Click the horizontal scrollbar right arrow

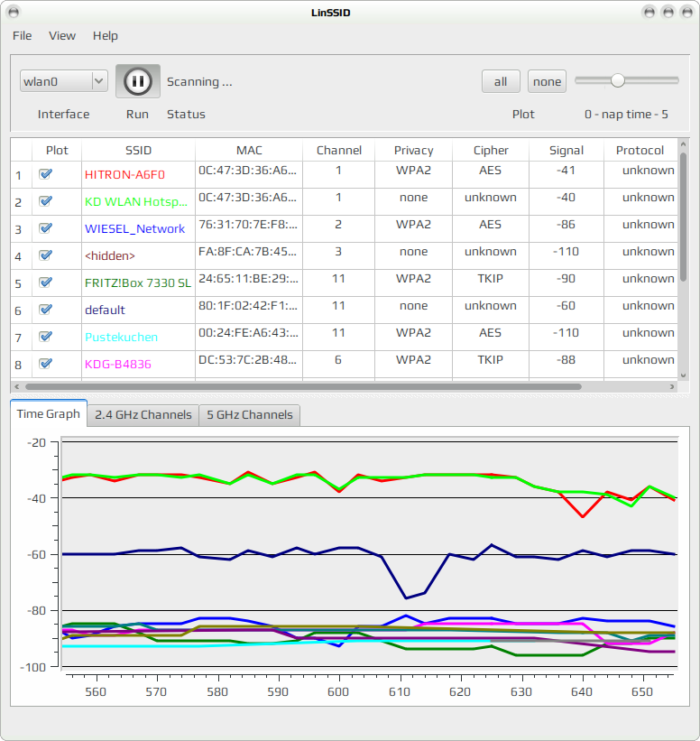pos(672,386)
